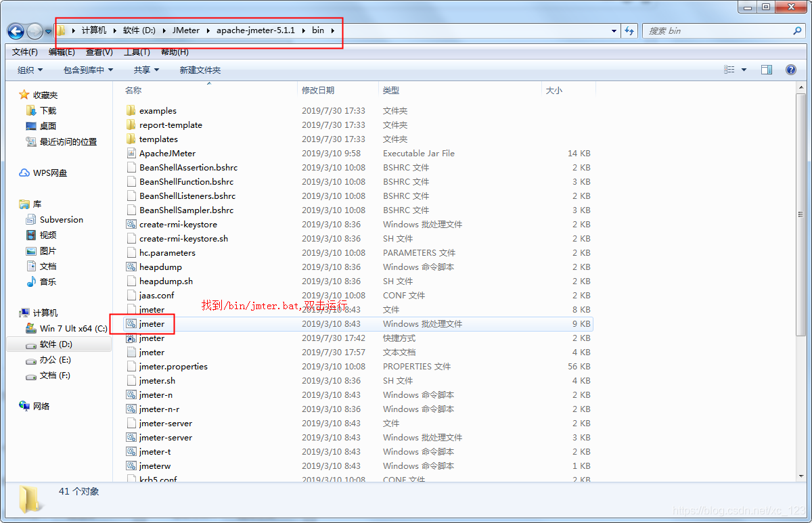Viewport: 812px width, 523px height.
Task: Click the jmeter-n command script icon
Action: pos(131,394)
